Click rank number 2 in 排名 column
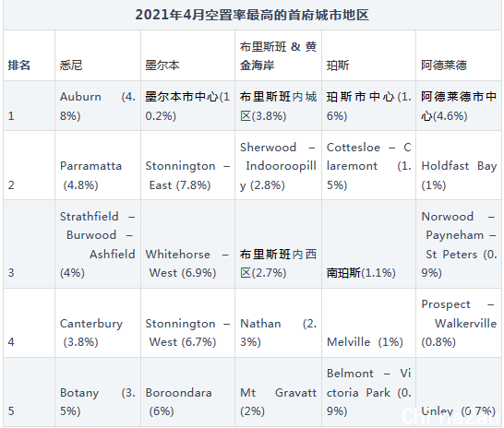 (x=11, y=185)
